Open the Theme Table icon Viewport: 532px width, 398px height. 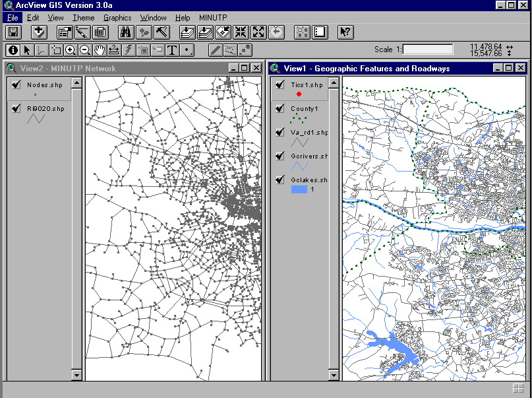(100, 32)
